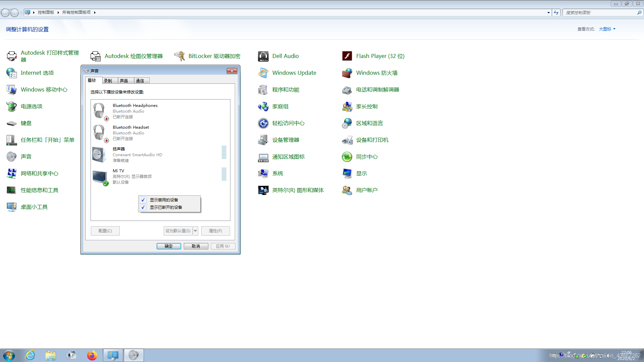The width and height of the screenshot is (644, 362).
Task: Open the Windows Update icon
Action: pos(294,73)
